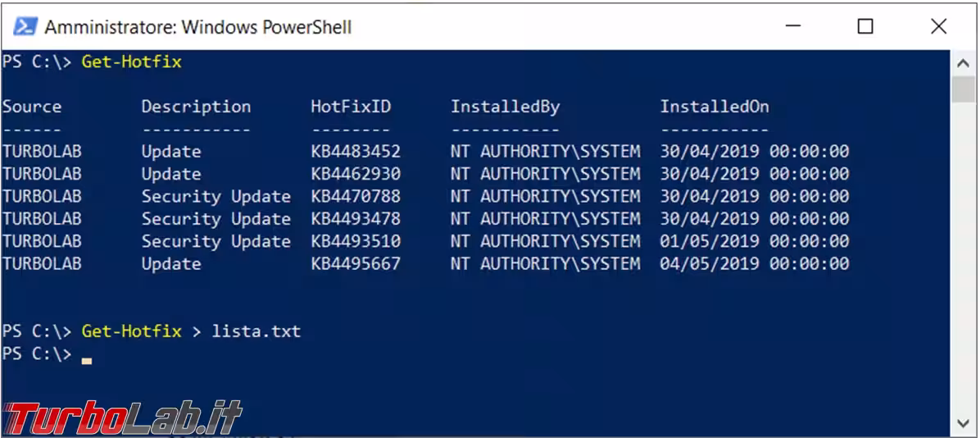Click the Source column header

pos(32,107)
